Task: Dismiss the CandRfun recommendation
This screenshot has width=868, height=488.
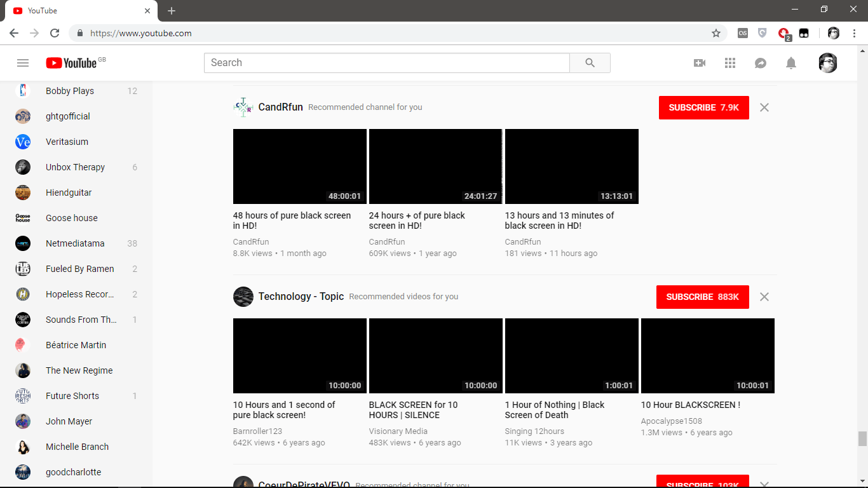Action: pyautogui.click(x=764, y=107)
